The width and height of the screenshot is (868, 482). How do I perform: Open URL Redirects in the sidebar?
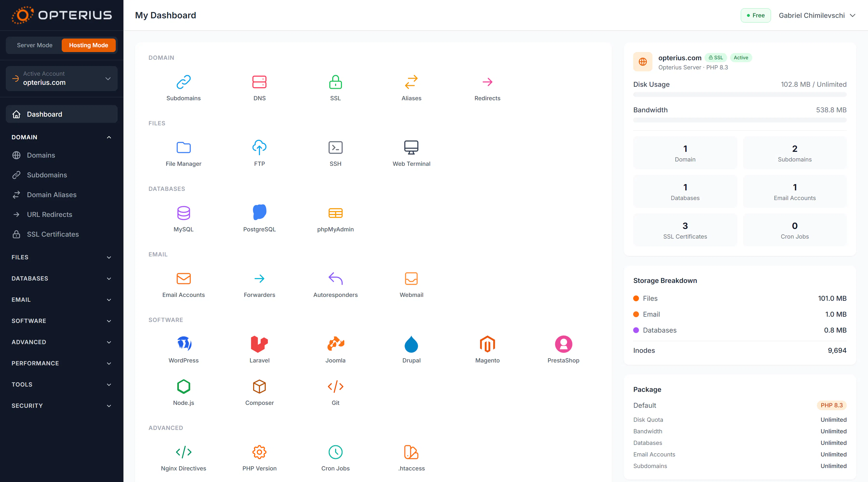click(62, 214)
